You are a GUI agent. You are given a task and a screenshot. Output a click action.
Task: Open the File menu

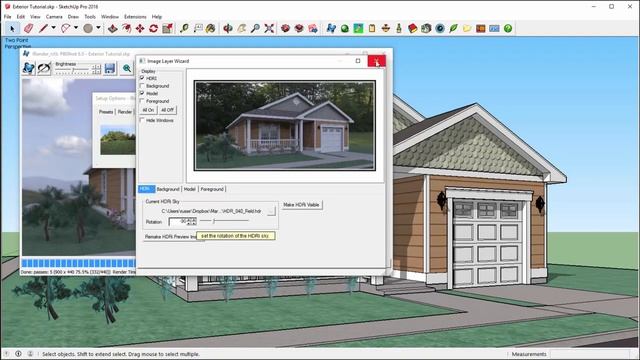[x=7, y=17]
